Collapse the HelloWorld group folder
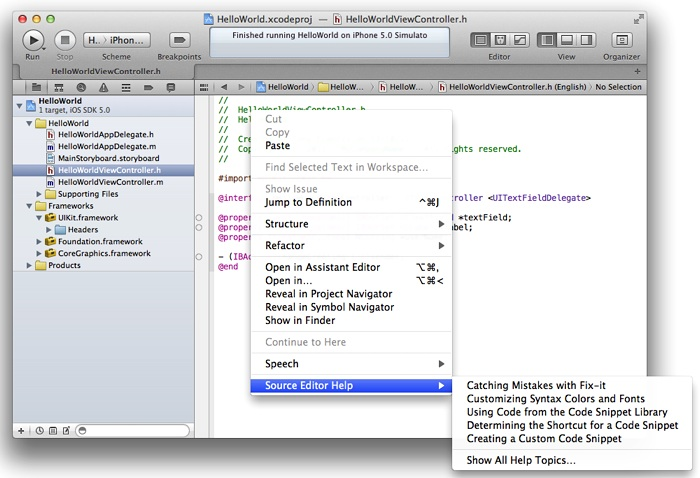700x478 pixels. point(29,123)
